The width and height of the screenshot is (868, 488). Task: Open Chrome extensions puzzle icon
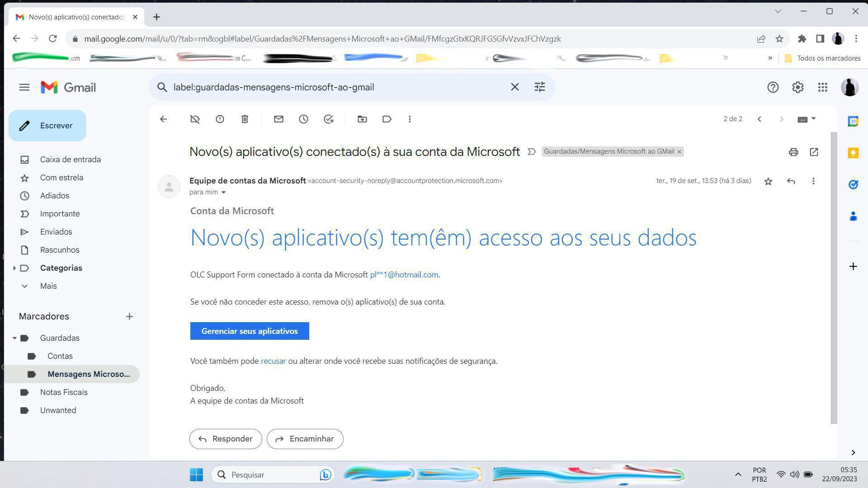[x=802, y=39]
